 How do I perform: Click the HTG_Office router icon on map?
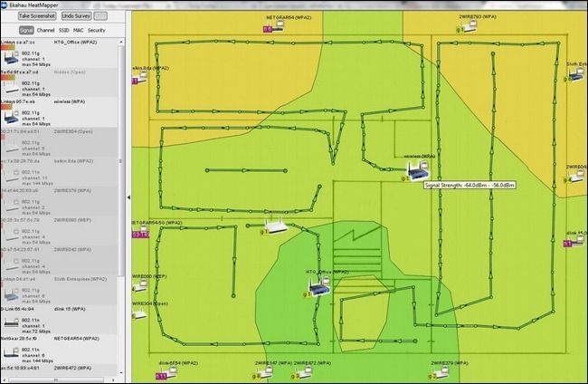(x=319, y=287)
